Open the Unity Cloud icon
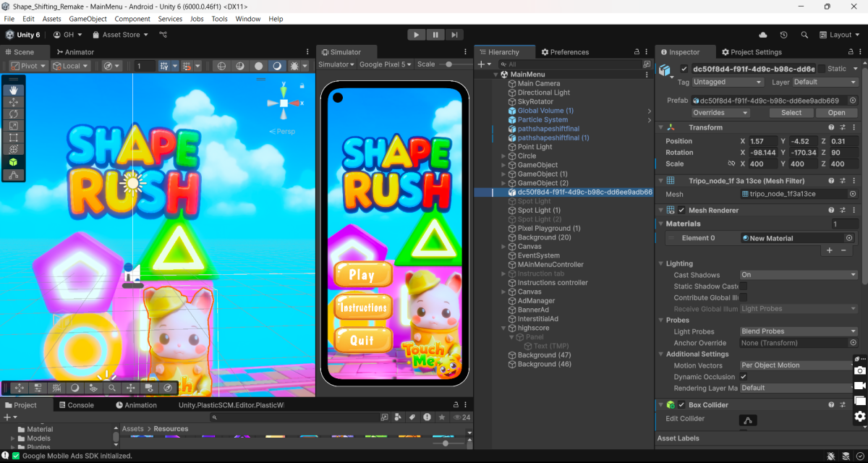This screenshot has height=463, width=868. coord(762,35)
